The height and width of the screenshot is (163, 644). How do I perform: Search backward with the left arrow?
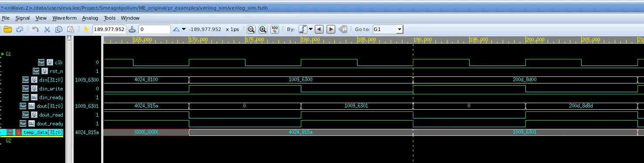pos(319,29)
